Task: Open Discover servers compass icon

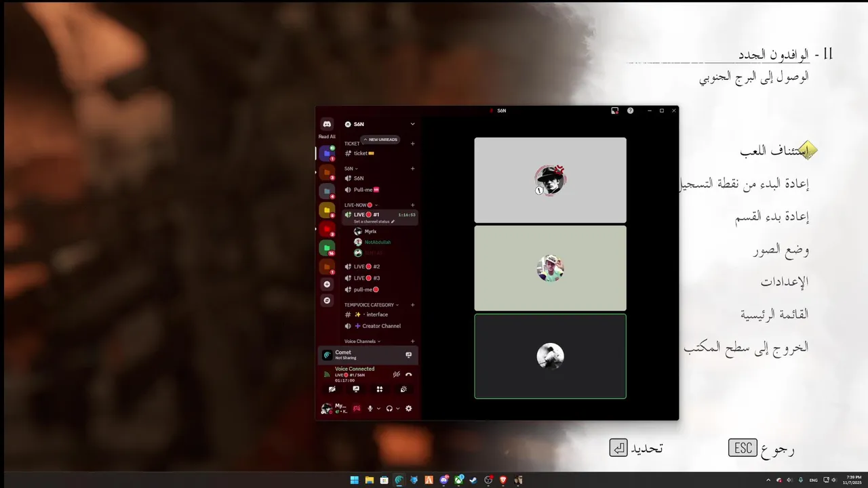Action: coord(327,300)
